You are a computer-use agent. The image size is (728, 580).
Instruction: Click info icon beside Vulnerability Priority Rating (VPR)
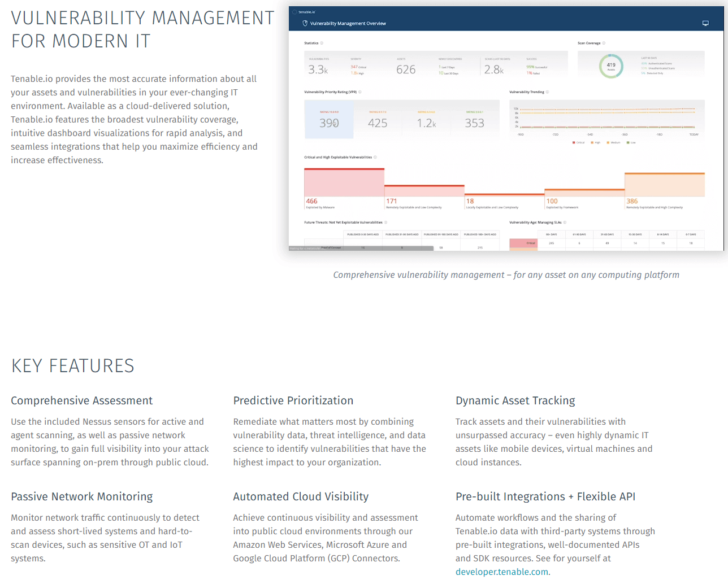click(360, 92)
